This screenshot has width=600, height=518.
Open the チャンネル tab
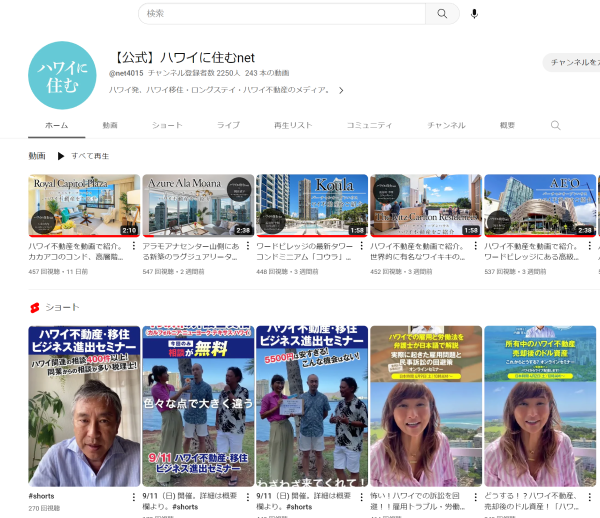tap(446, 125)
